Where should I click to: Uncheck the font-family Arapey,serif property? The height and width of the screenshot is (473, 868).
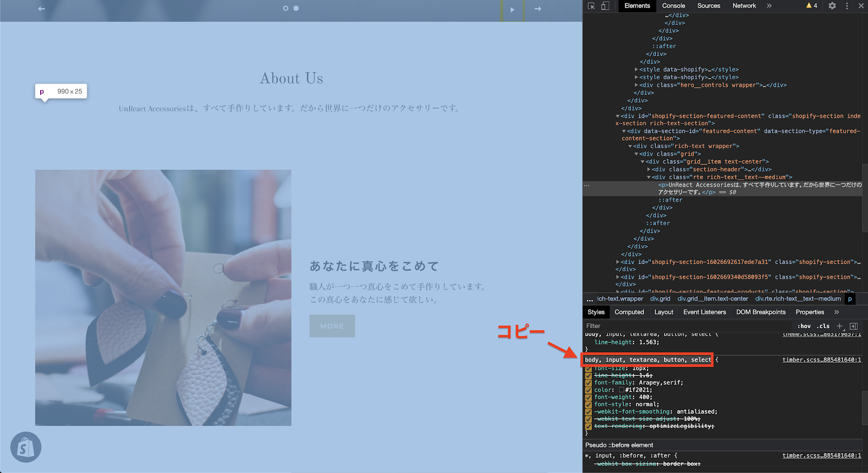pyautogui.click(x=589, y=382)
